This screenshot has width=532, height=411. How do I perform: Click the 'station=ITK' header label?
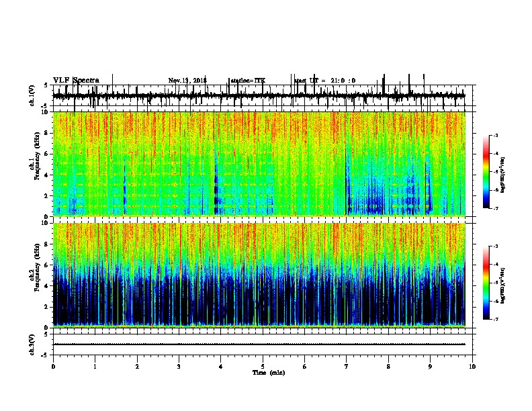tap(248, 81)
